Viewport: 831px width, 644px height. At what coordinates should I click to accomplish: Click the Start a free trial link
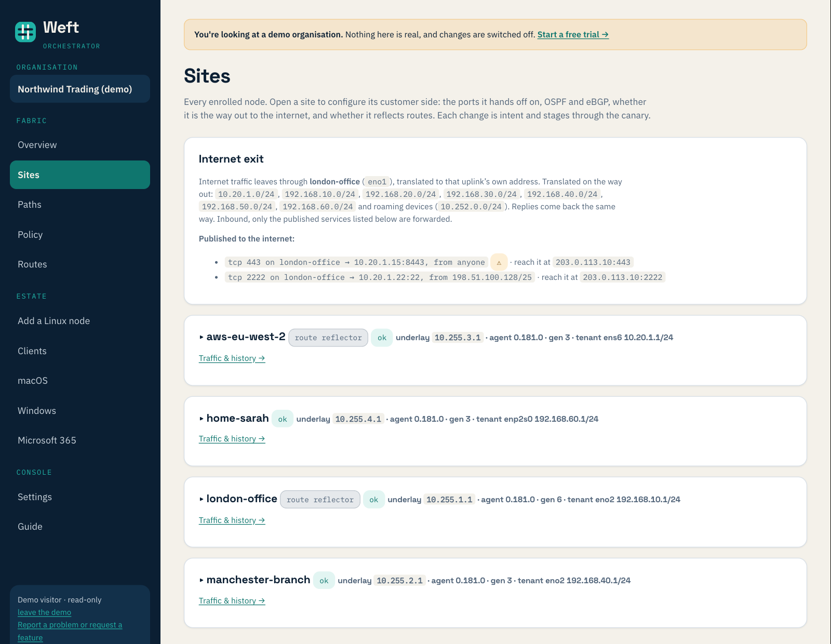point(573,35)
